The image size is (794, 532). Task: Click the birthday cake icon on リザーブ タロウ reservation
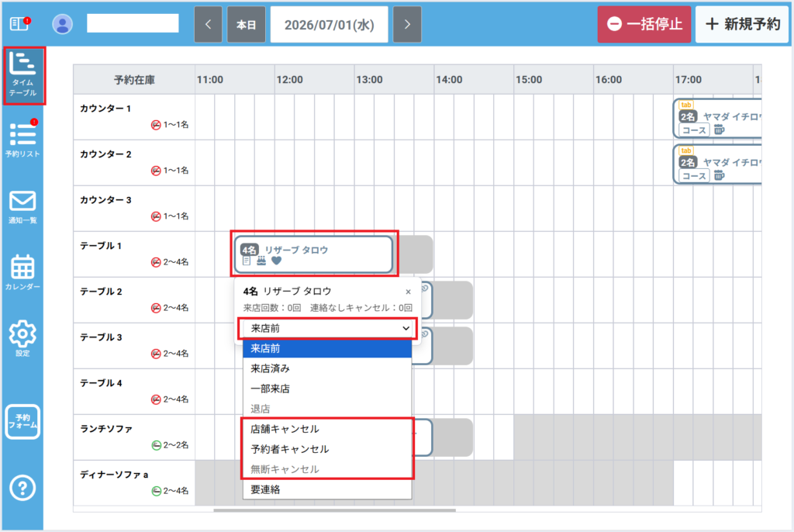click(x=261, y=261)
